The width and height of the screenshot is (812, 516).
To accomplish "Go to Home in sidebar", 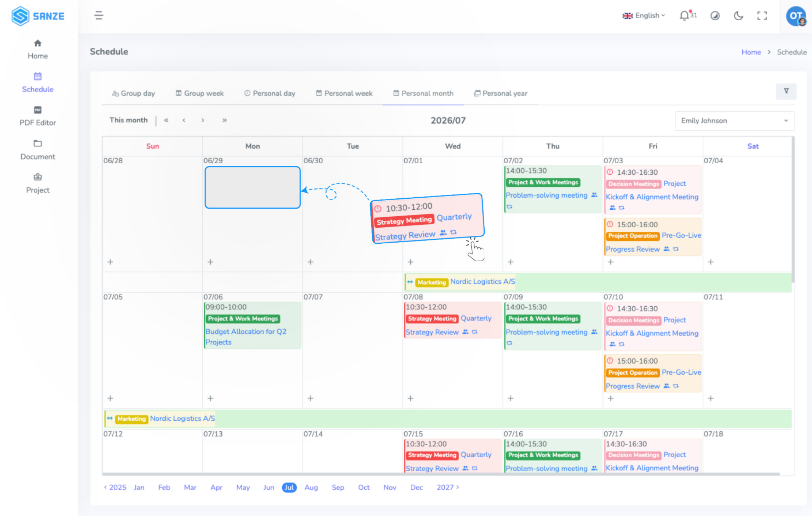I will [x=38, y=50].
